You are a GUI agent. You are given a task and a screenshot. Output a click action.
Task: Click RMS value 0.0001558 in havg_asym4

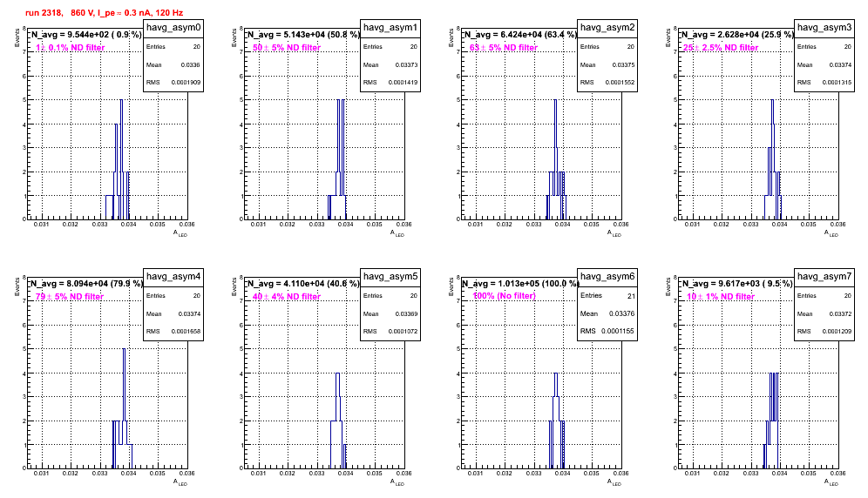tap(186, 332)
